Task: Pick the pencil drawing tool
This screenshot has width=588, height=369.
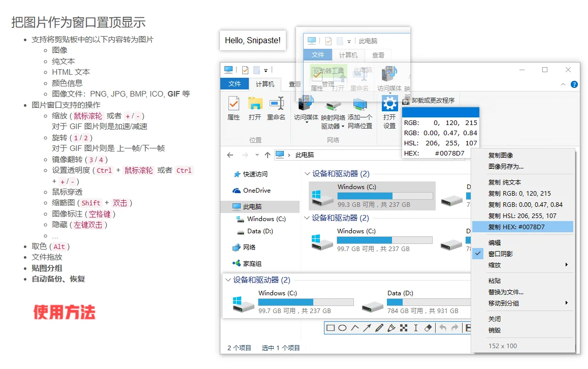Action: point(379,328)
